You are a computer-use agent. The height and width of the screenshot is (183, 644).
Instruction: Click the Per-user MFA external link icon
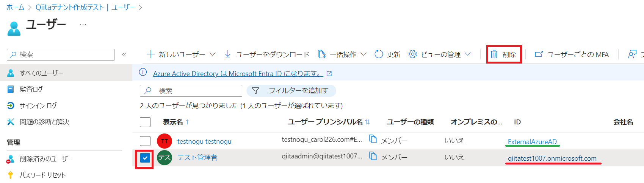539,54
